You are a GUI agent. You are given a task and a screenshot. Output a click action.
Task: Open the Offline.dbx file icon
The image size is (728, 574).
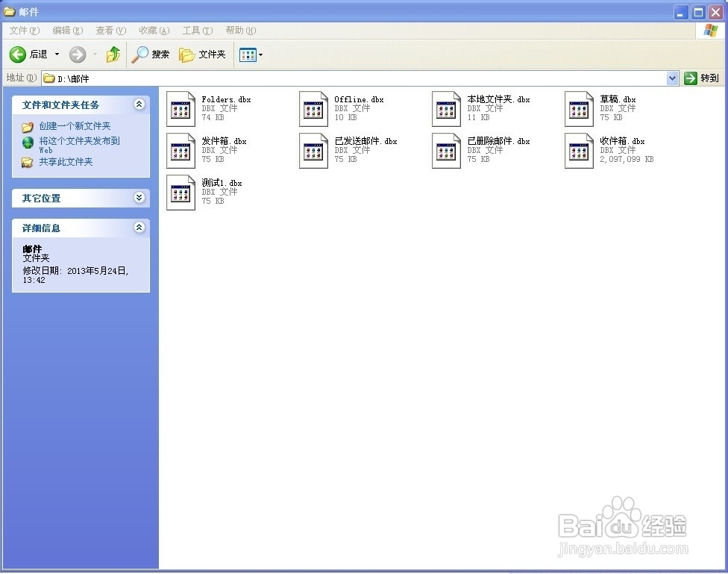point(313,108)
